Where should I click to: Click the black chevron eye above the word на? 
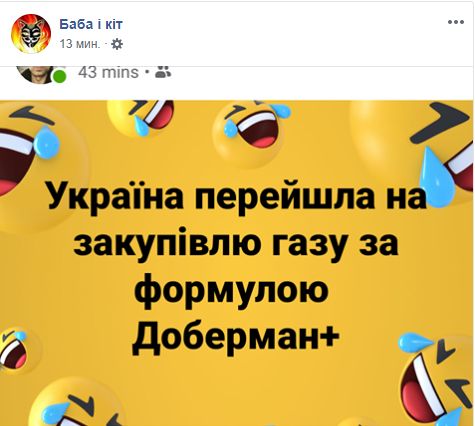(x=440, y=122)
